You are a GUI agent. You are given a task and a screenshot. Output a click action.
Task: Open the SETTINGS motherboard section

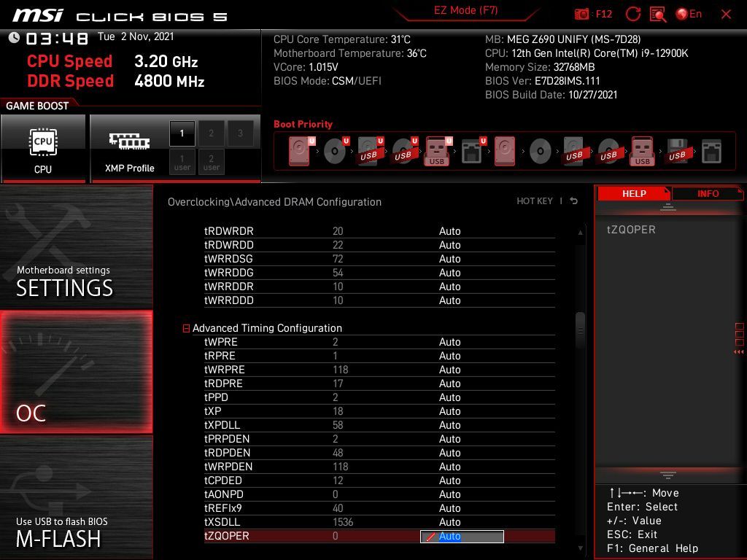click(76, 247)
